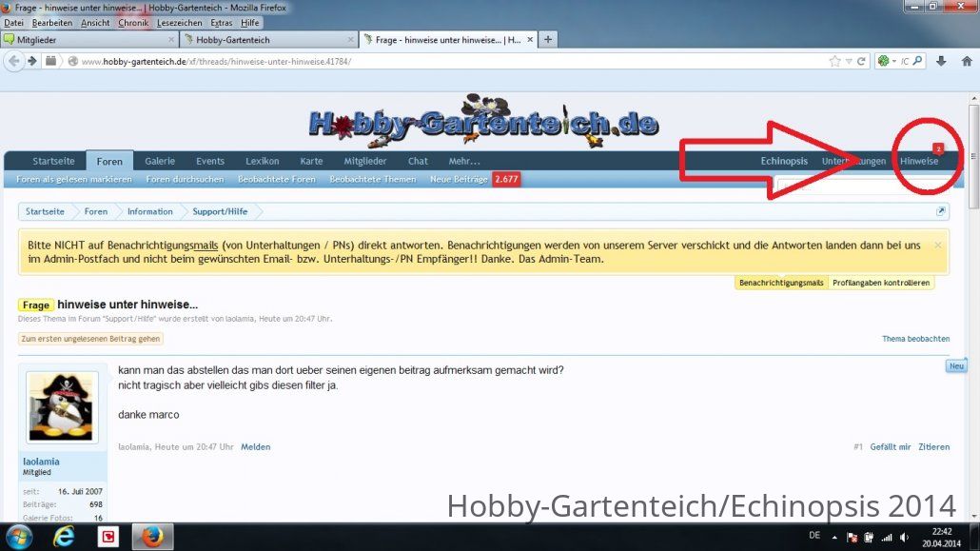Image resolution: width=980 pixels, height=551 pixels.
Task: Open the red application icon in the taskbar
Action: point(108,538)
